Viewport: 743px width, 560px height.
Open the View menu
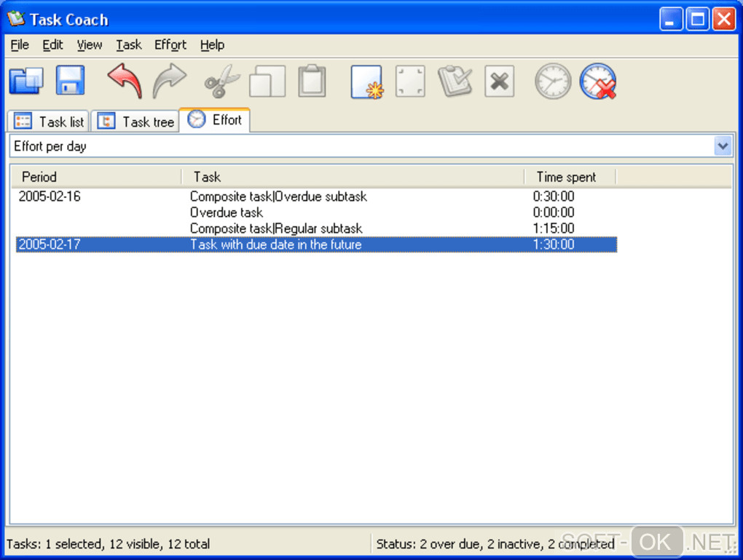click(90, 45)
